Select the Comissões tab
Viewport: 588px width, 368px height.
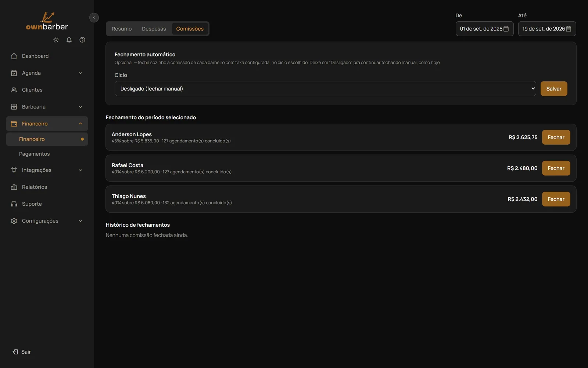[190, 29]
